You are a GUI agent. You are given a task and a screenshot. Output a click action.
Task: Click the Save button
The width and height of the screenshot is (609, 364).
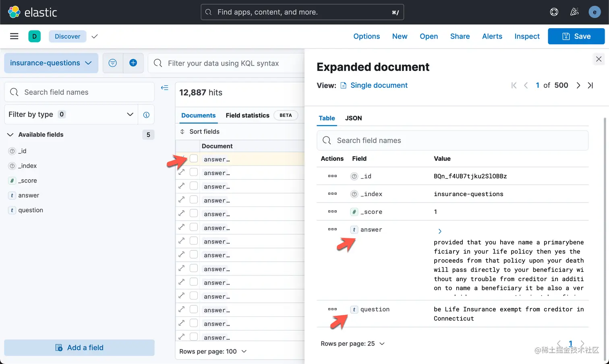click(x=576, y=36)
